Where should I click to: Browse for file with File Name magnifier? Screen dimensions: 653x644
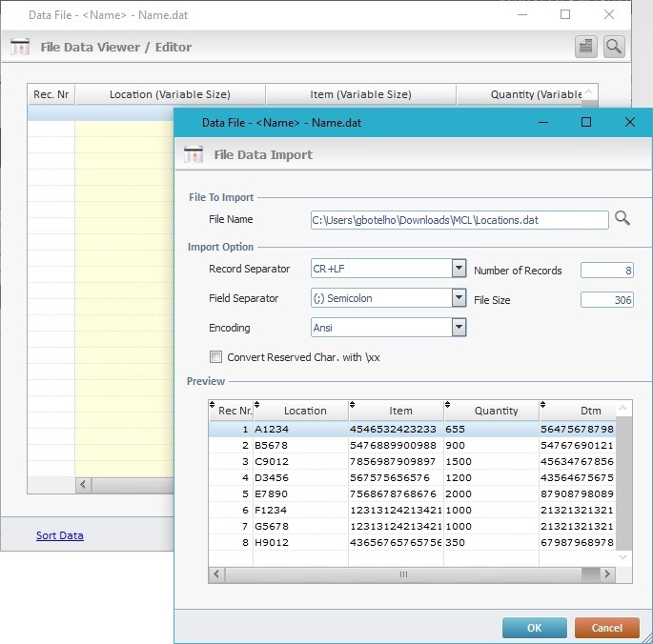(622, 219)
